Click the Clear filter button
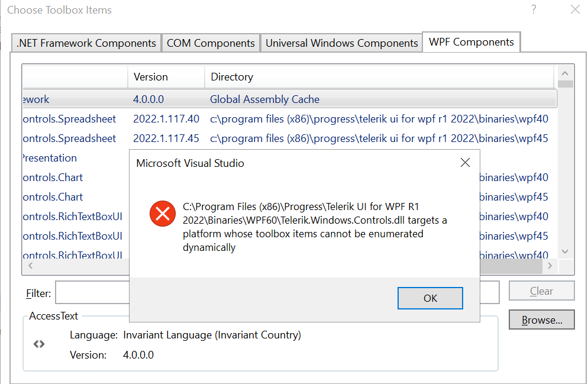The width and height of the screenshot is (588, 384). coord(541,291)
